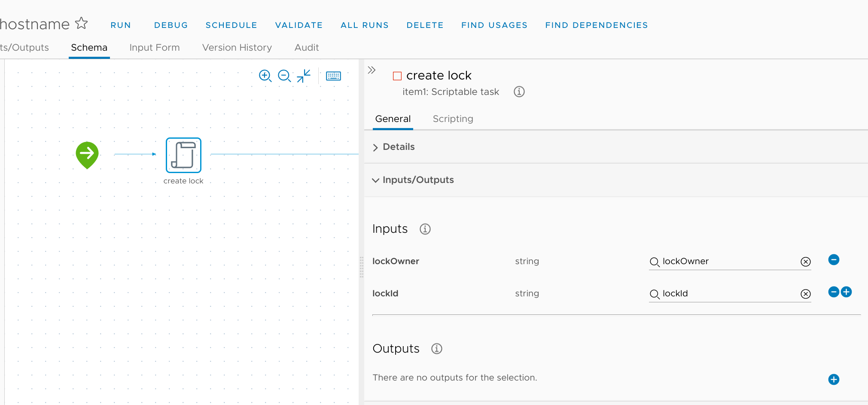The image size is (868, 405).
Task: Click FIND USAGES
Action: pos(494,25)
